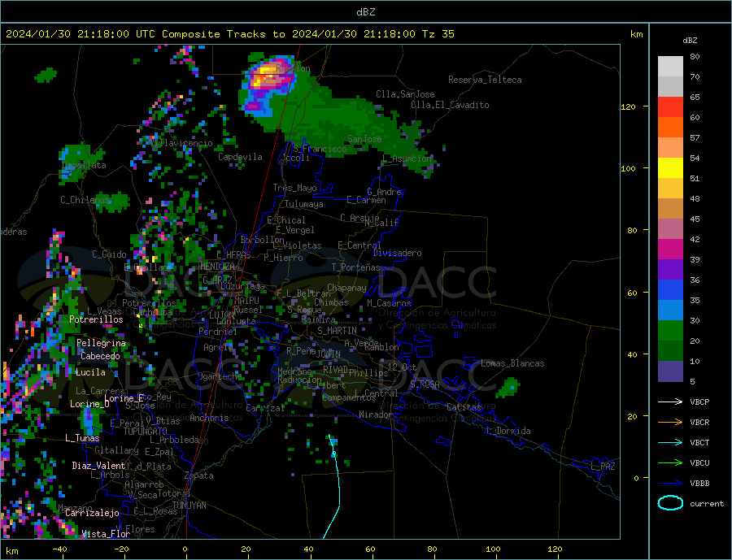Click the 'dBZ' title at top center
Screen dimensions: 732x560
(365, 12)
